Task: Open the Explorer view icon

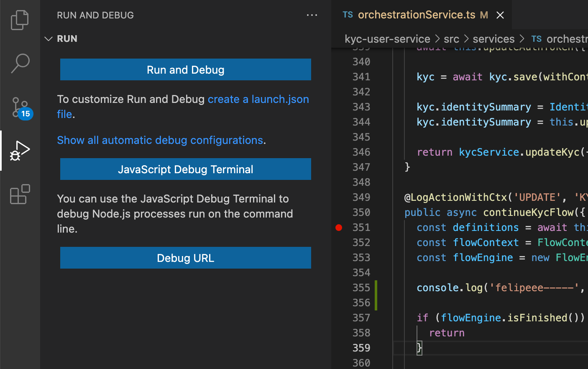Action: (x=20, y=20)
